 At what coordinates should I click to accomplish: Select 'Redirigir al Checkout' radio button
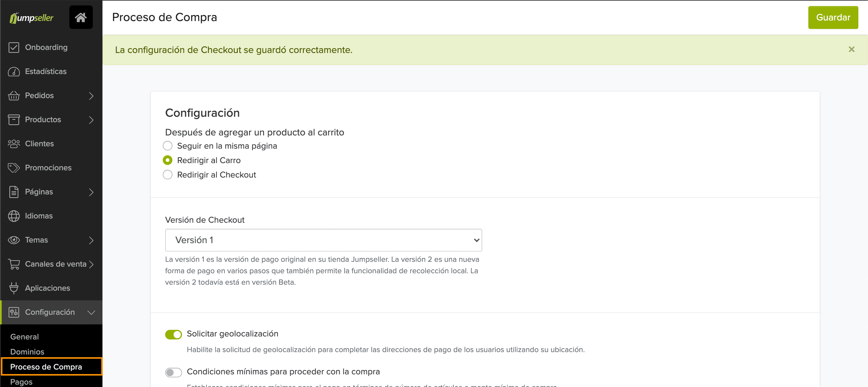(168, 175)
